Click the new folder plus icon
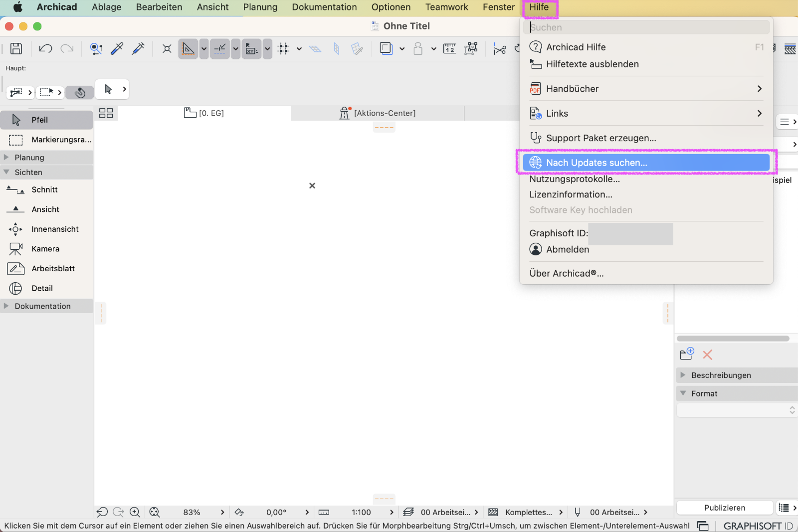Screen dimensions: 798x532 [687, 354]
